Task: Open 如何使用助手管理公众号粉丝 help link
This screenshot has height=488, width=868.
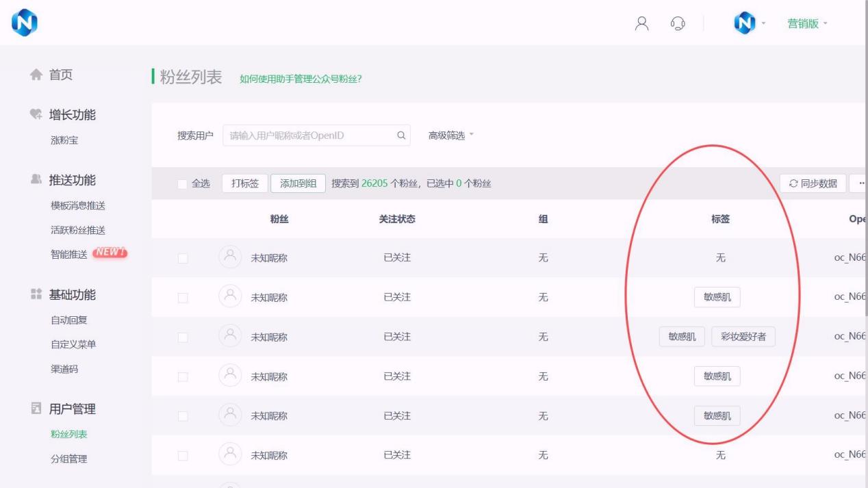Action: (301, 79)
